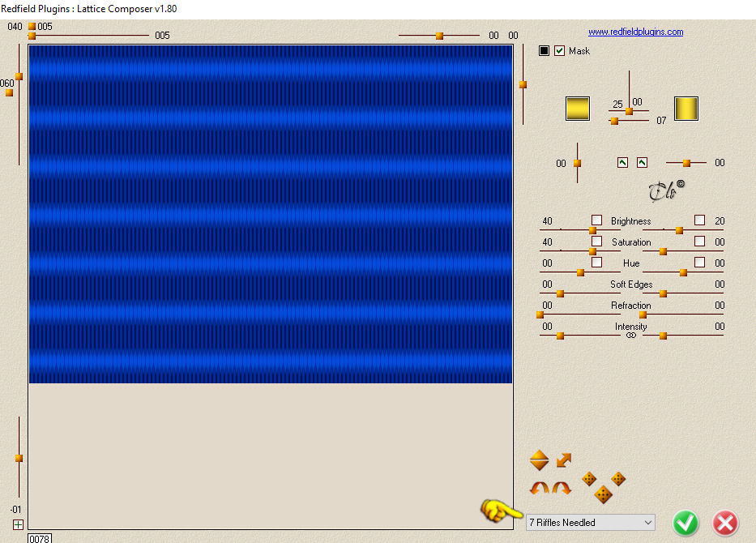Open the 7 Riffles Needled preset dropdown

click(x=591, y=522)
